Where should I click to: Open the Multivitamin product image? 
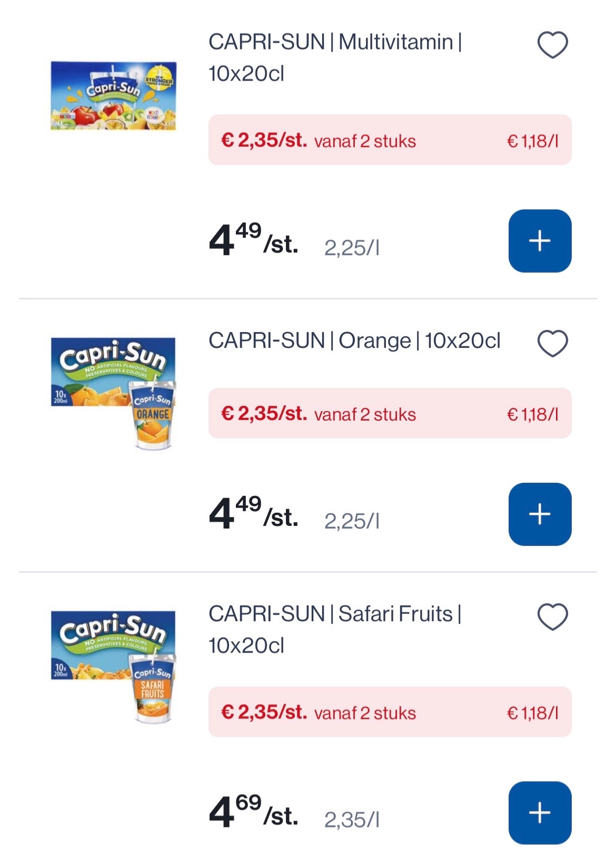pos(113,95)
